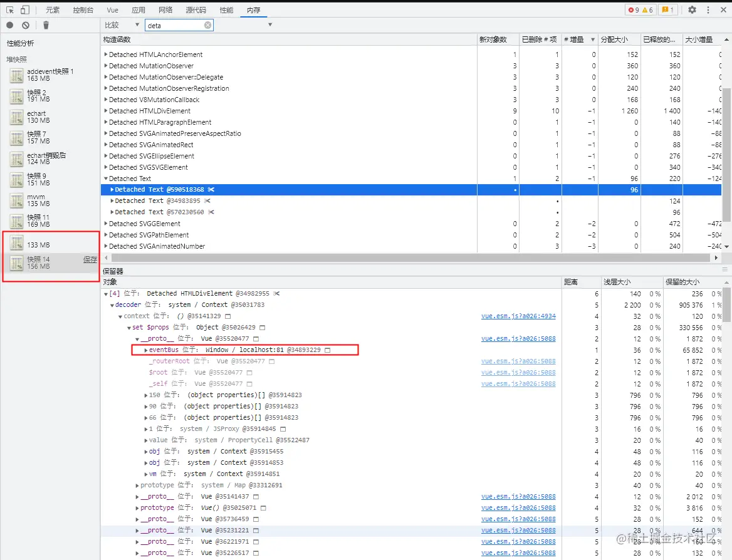Viewport: 732px width, 560px height.
Task: Open the 性能 tab
Action: (x=226, y=10)
